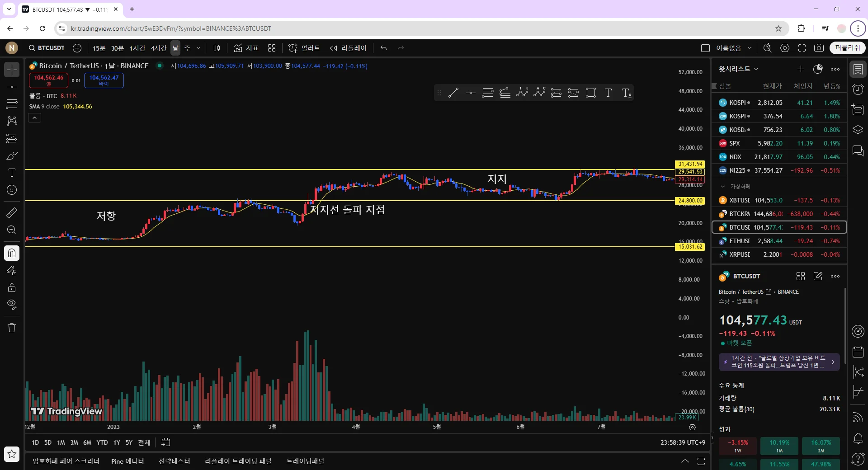Viewport: 868px width, 470px height.
Task: Switch to the 30분 timeframe
Action: 117,48
